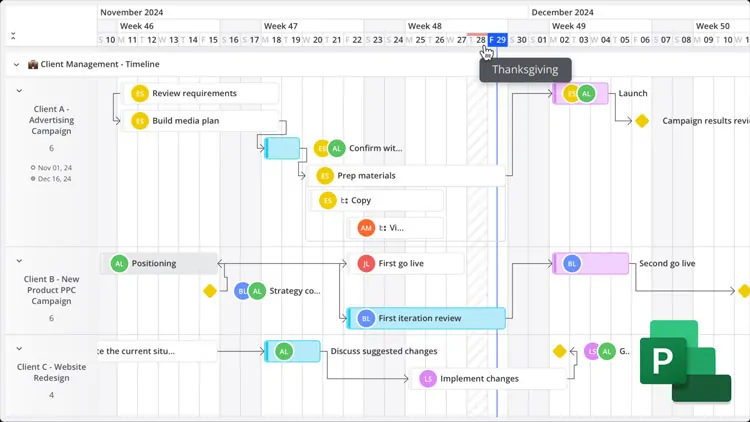Click the Week 47 header label
Viewport: 750px width, 422px height.
[280, 26]
